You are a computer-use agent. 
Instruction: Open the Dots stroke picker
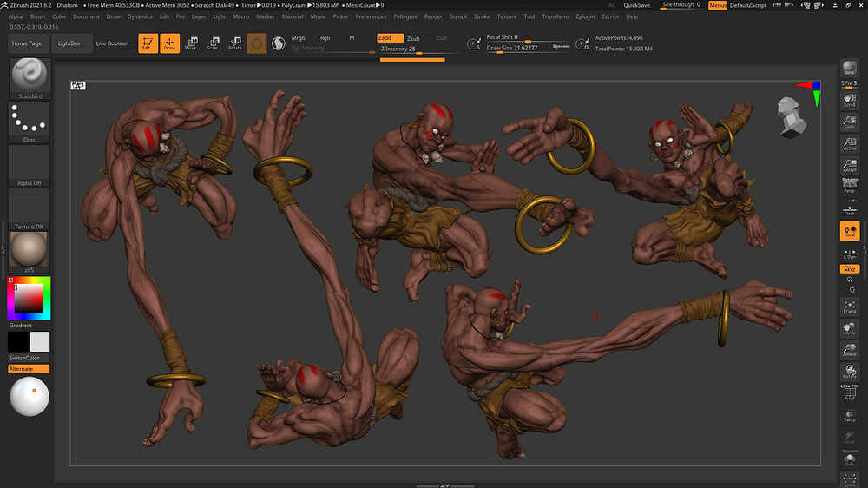pyautogui.click(x=30, y=122)
